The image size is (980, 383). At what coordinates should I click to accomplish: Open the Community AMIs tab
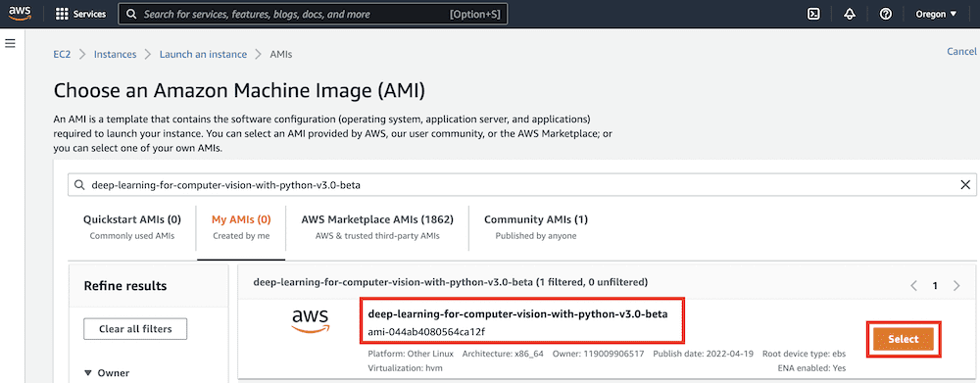(x=536, y=227)
